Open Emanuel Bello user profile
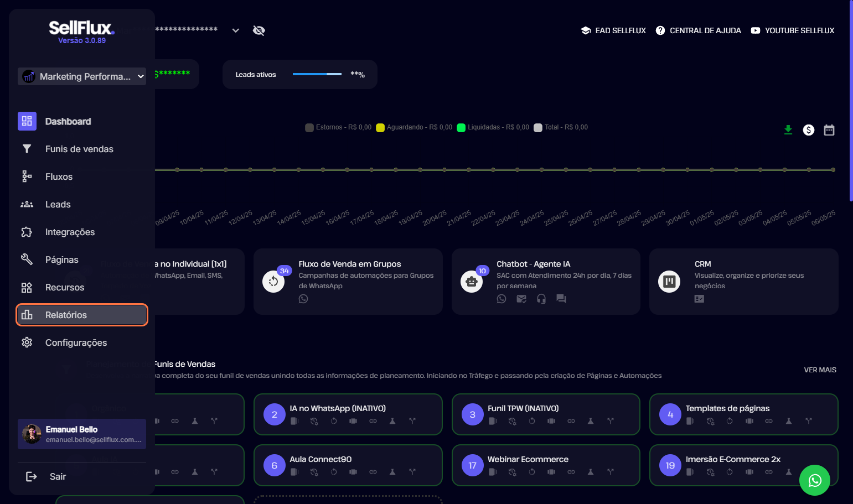Screen dimensions: 853x504 click(82, 434)
